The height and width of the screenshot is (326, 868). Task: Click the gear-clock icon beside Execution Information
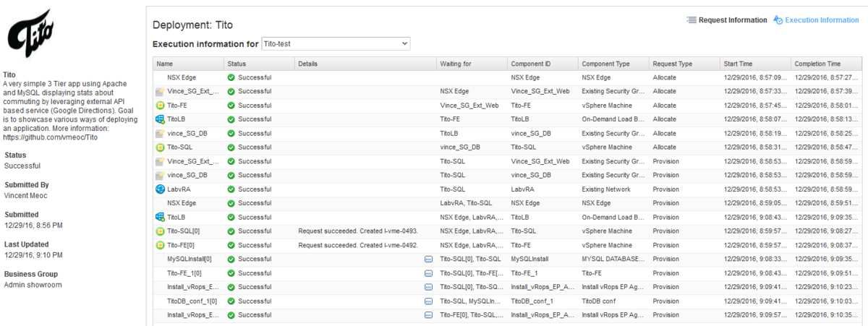point(778,20)
